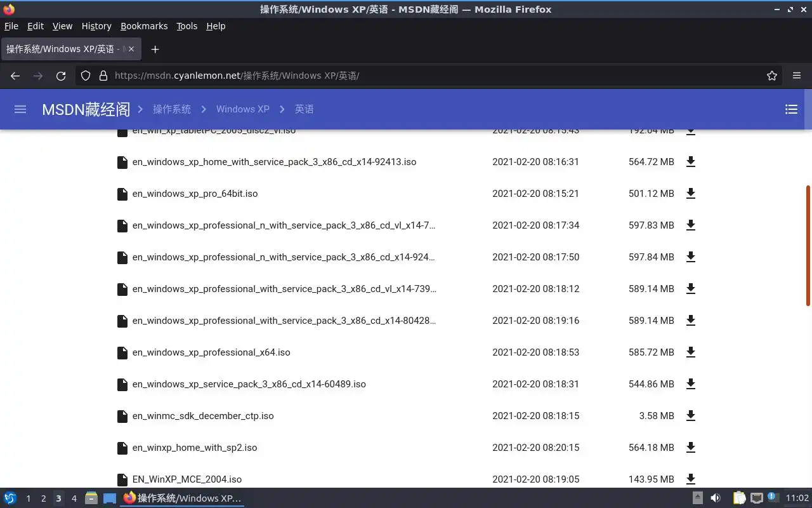Switch to workspace 4
This screenshot has height=508, width=812.
point(74,498)
